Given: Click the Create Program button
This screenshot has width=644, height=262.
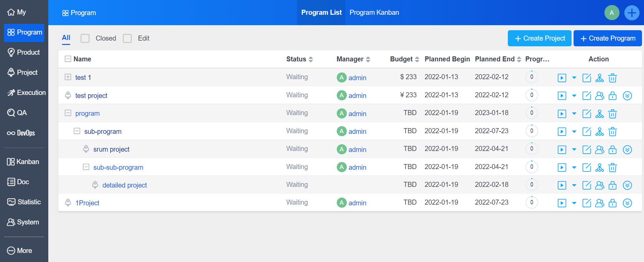Looking at the screenshot, I should [607, 38].
